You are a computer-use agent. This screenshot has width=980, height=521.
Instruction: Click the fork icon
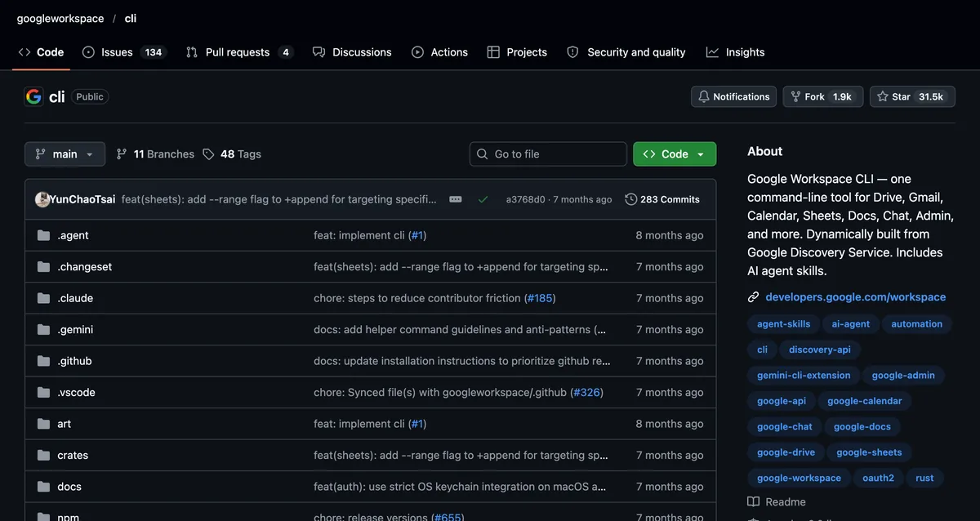[x=795, y=96]
